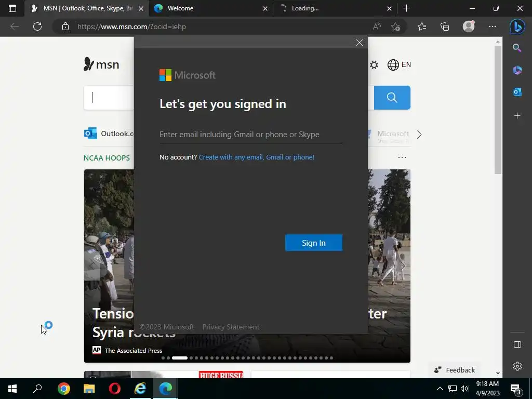Viewport: 532px width, 399px height.
Task: Open the browser profile avatar
Action: [x=469, y=26]
